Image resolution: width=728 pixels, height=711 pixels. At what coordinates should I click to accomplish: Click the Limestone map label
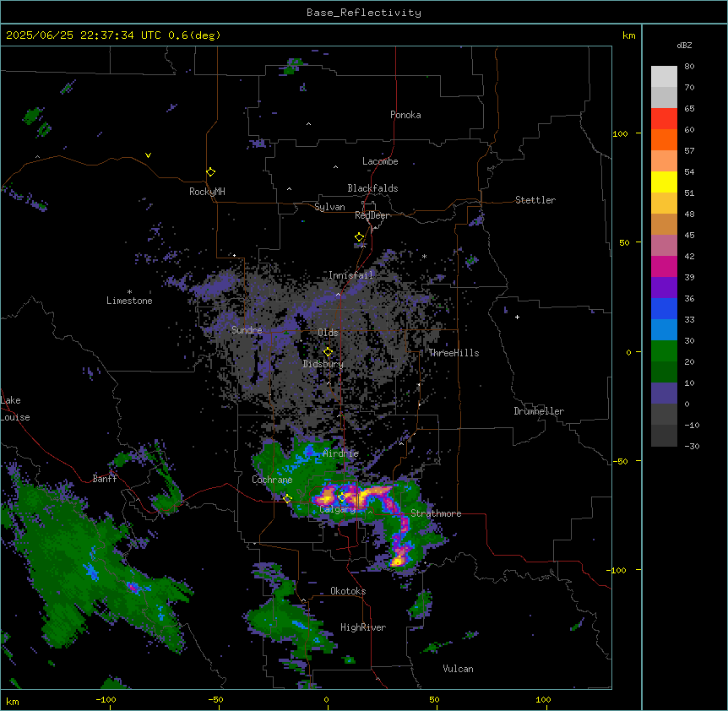coord(129,301)
